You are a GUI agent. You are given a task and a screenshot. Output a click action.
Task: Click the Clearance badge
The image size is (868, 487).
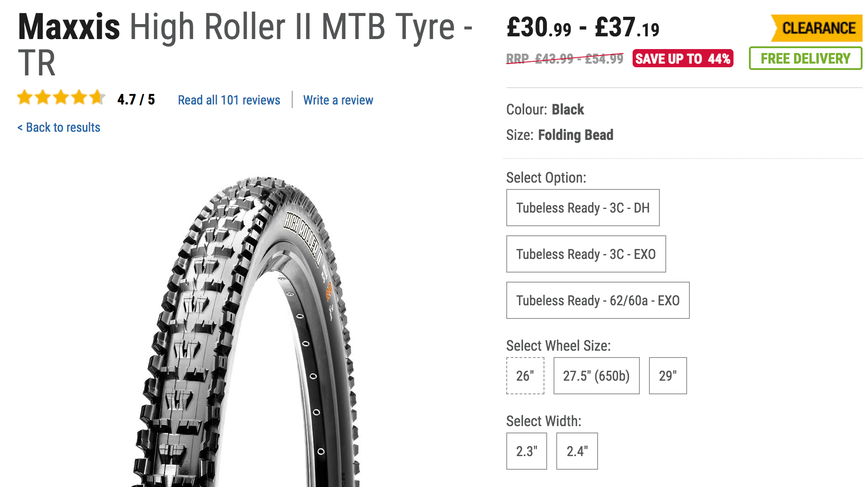tap(817, 28)
